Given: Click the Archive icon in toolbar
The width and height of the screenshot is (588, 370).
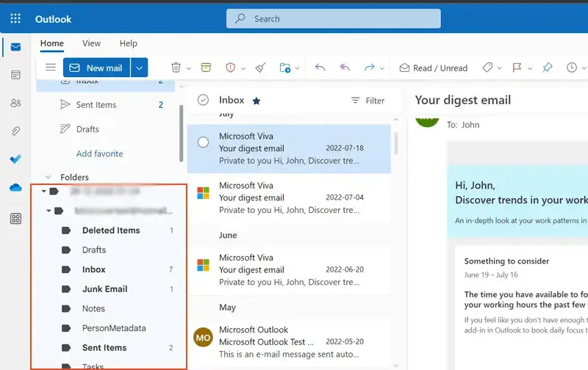Looking at the screenshot, I should [x=206, y=68].
